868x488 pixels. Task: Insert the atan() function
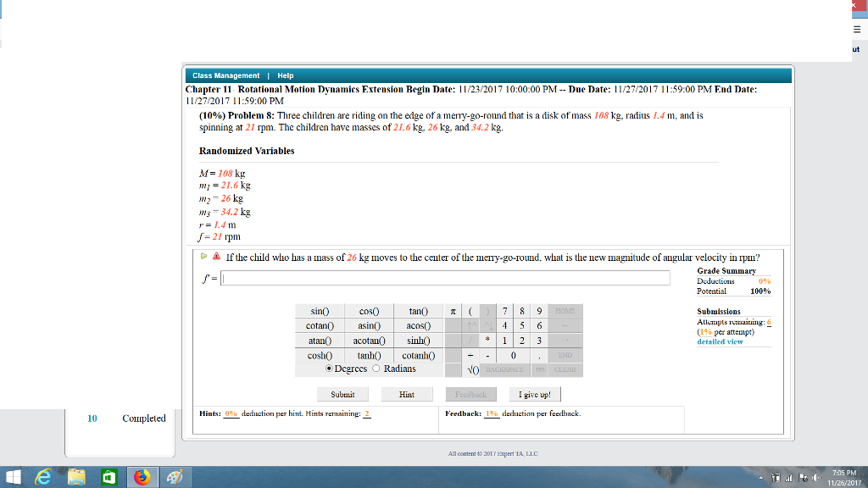(x=320, y=341)
